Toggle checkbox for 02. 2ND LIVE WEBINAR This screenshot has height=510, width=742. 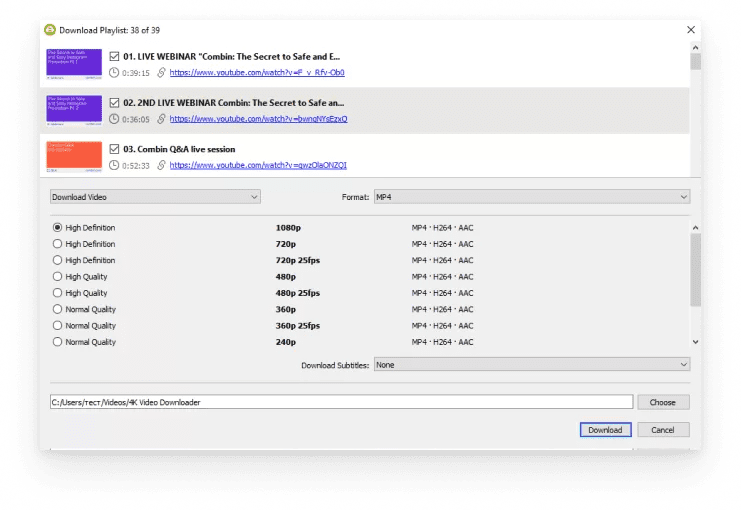pyautogui.click(x=114, y=102)
